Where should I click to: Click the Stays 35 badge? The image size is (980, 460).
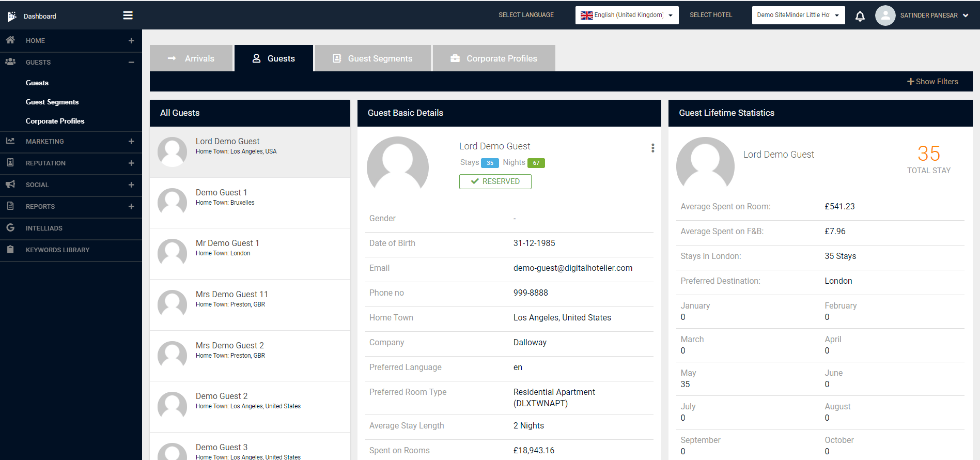pos(490,163)
